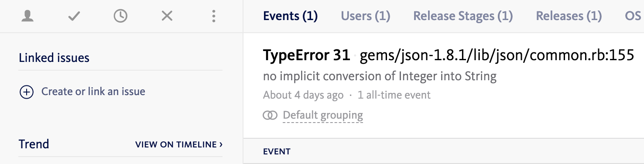Image resolution: width=644 pixels, height=164 pixels.
Task: Open the Users (1) tab
Action: 366,16
